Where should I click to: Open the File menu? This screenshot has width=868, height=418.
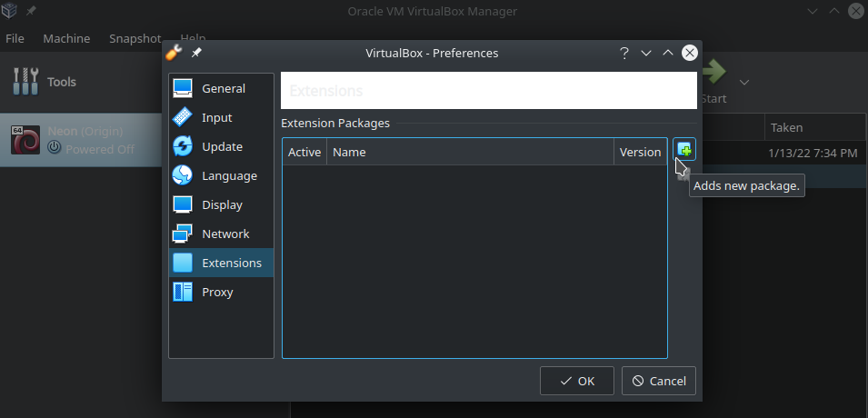tap(15, 39)
